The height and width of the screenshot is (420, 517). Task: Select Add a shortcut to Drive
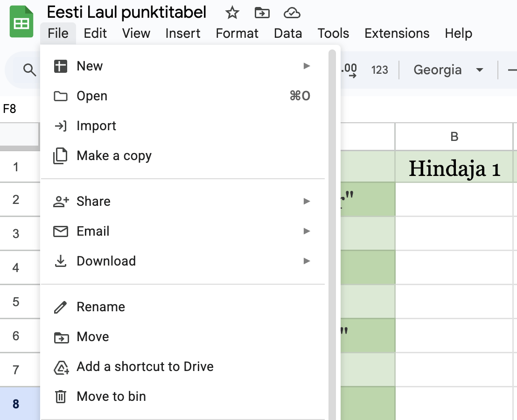point(145,367)
